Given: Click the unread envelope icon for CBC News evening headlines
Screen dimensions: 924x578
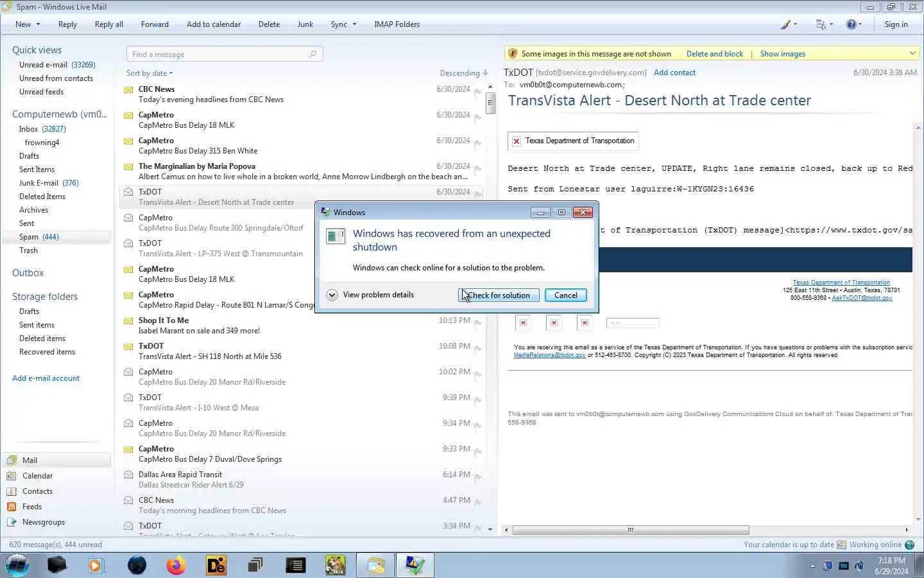Looking at the screenshot, I should [x=128, y=89].
